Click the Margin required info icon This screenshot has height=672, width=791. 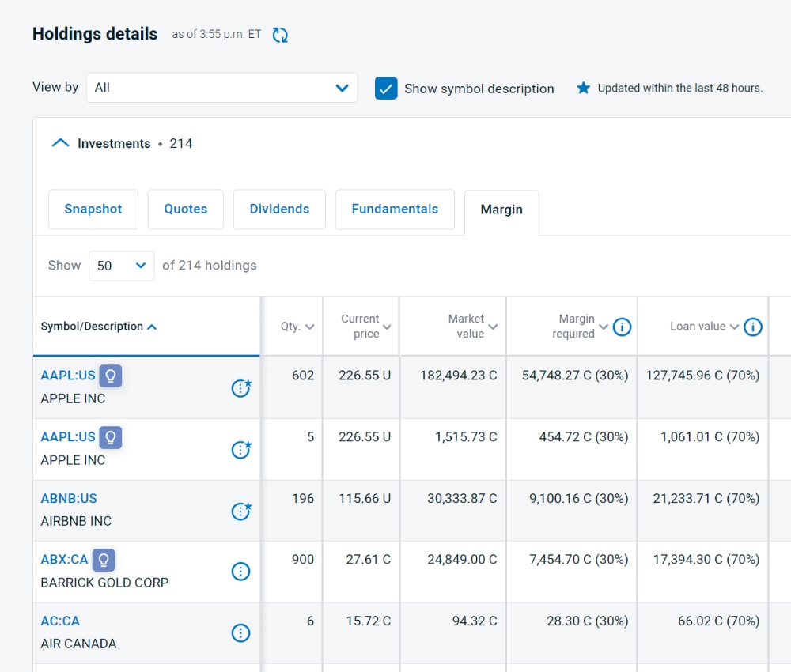point(623,327)
